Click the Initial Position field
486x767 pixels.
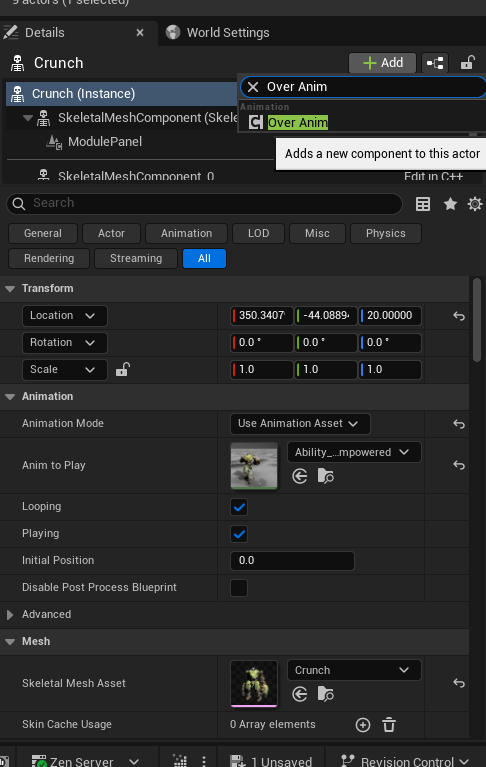pyautogui.click(x=292, y=561)
